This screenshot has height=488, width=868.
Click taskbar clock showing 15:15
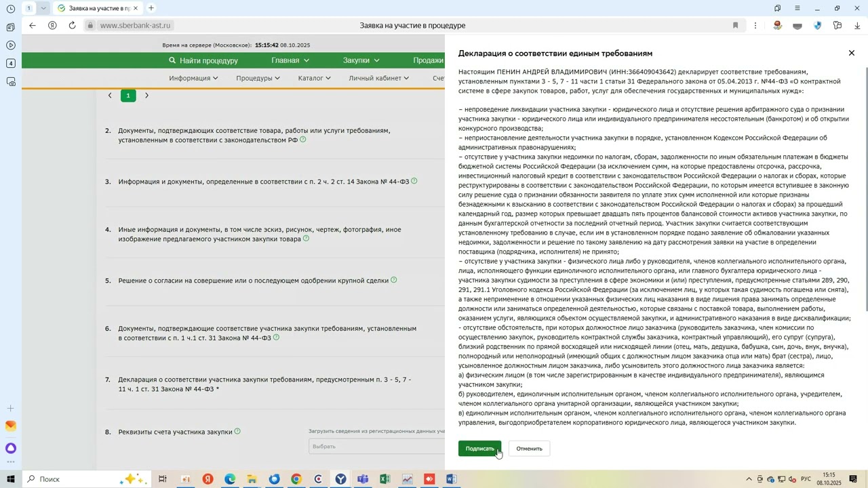pos(829,479)
